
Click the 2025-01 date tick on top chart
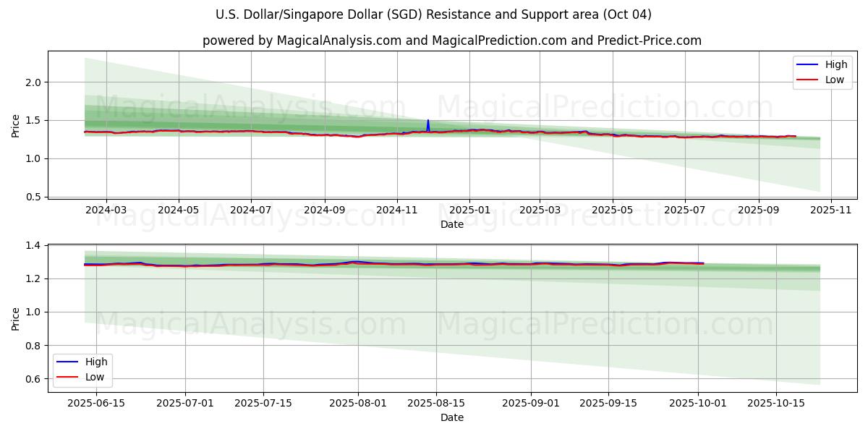pos(469,210)
